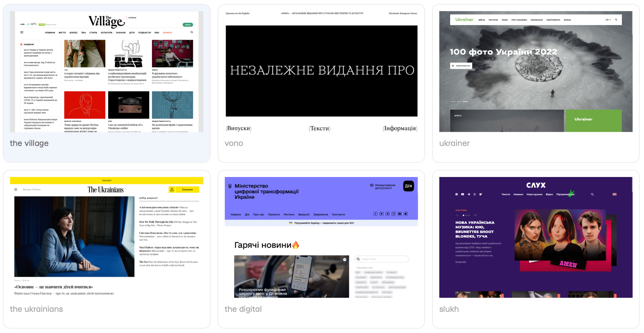
Task: Click Налаштування доступності link
Action: tap(385, 187)
